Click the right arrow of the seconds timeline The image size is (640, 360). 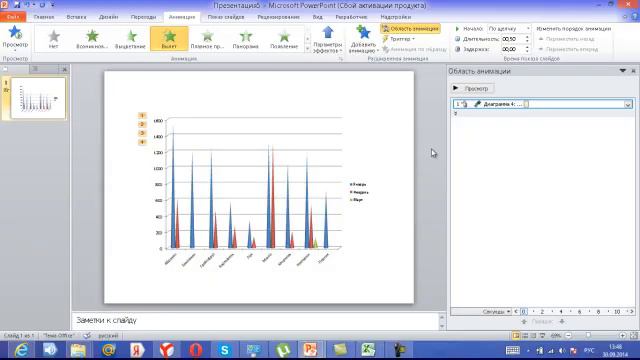(632, 312)
